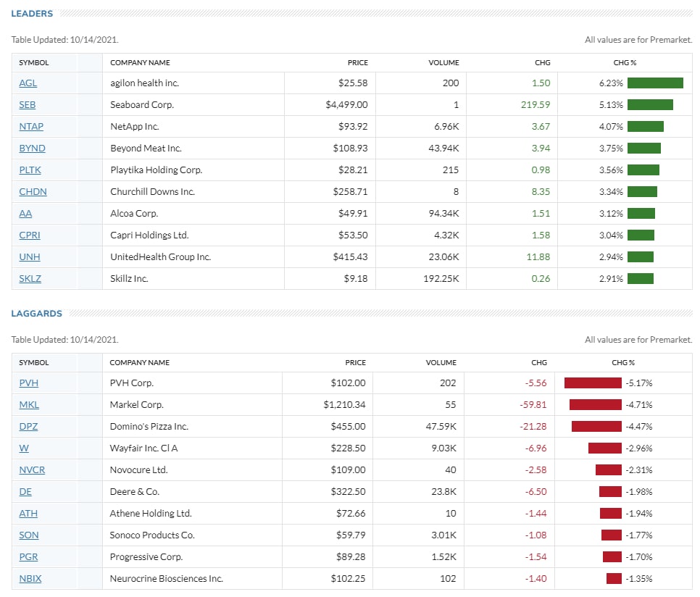Click the 43.94K volume cell
Viewport: 700px width, 597px height.
(443, 148)
